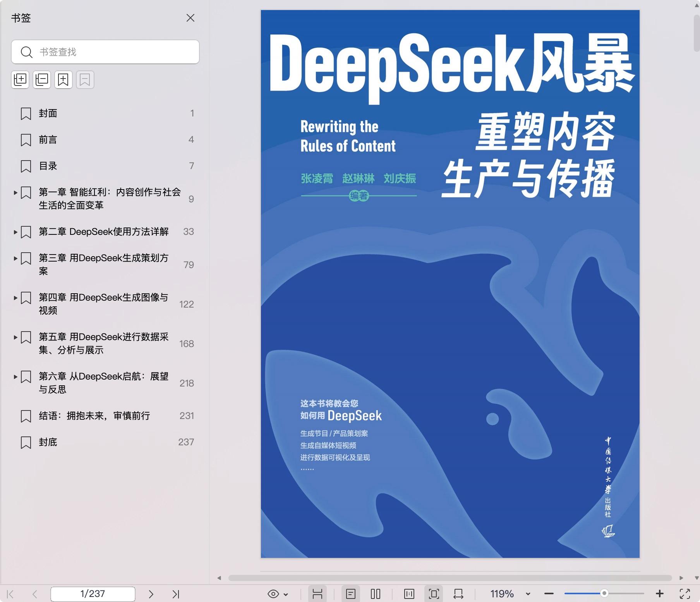Click the zoom out minus button

pos(549,594)
